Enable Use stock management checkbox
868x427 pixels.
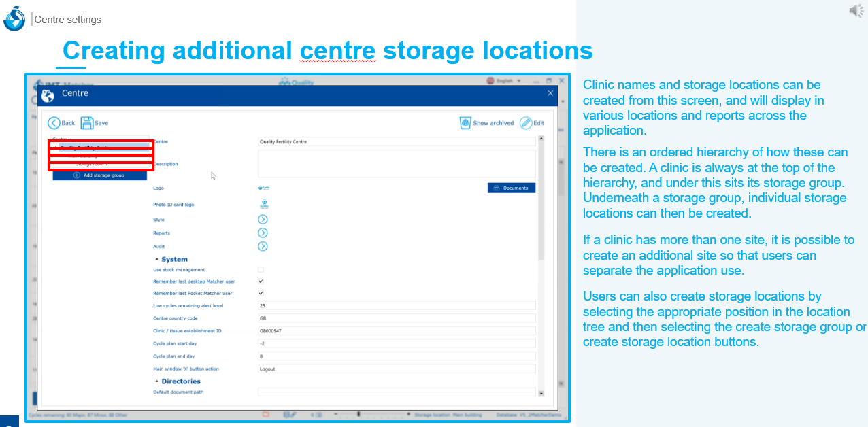[261, 270]
